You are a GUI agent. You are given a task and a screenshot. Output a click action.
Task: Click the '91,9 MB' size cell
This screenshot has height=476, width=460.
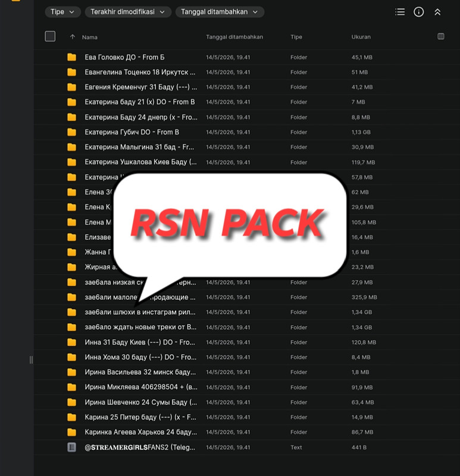[x=362, y=387]
